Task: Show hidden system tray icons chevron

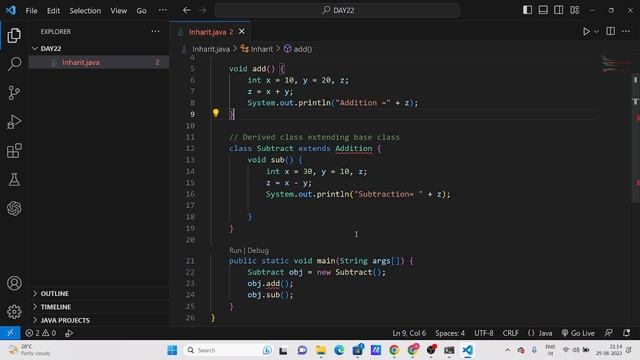Action: [x=507, y=350]
